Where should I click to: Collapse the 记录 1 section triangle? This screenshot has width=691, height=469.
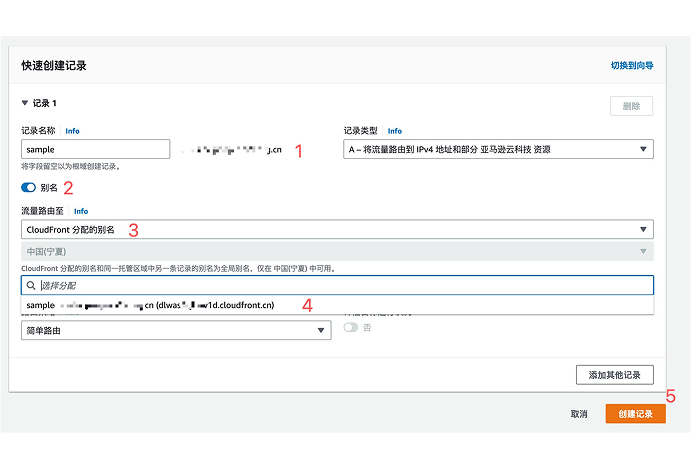click(x=25, y=103)
